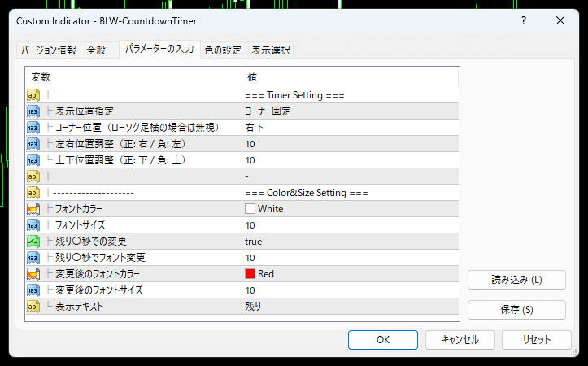The image size is (588, 366).
Task: Click the window resize grip at dialog corner
Action: pyautogui.click(x=574, y=352)
